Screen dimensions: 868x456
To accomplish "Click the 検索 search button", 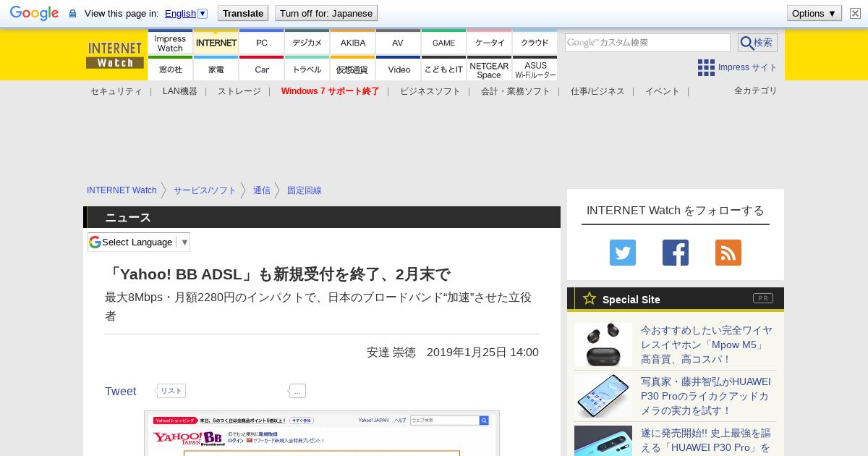I will pos(757,43).
